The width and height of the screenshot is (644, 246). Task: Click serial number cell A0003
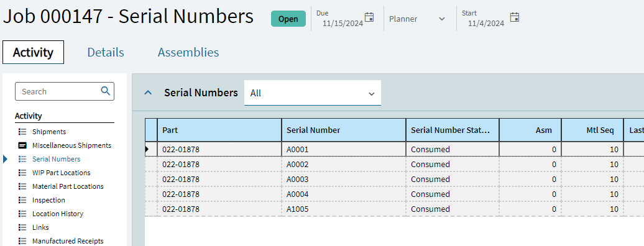pos(344,179)
